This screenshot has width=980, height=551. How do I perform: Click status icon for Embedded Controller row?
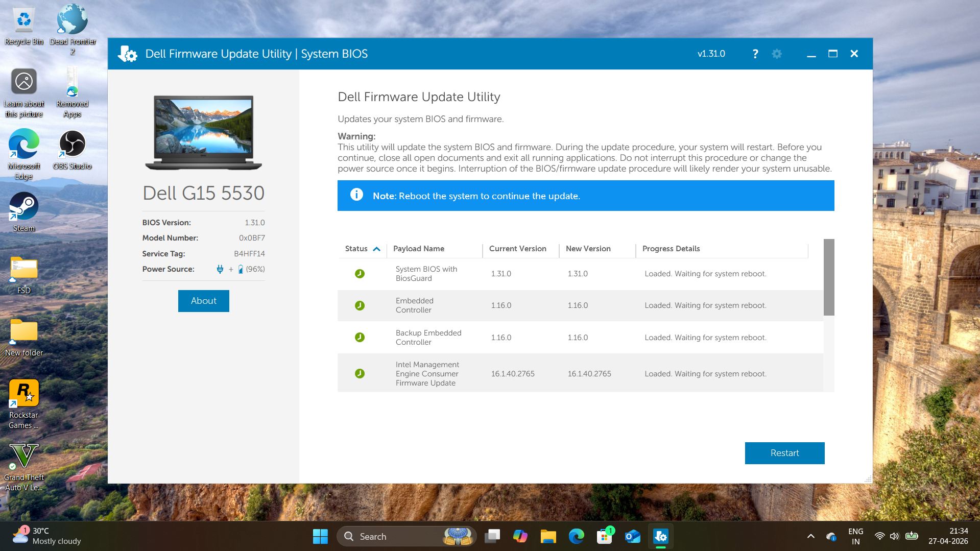tap(360, 305)
